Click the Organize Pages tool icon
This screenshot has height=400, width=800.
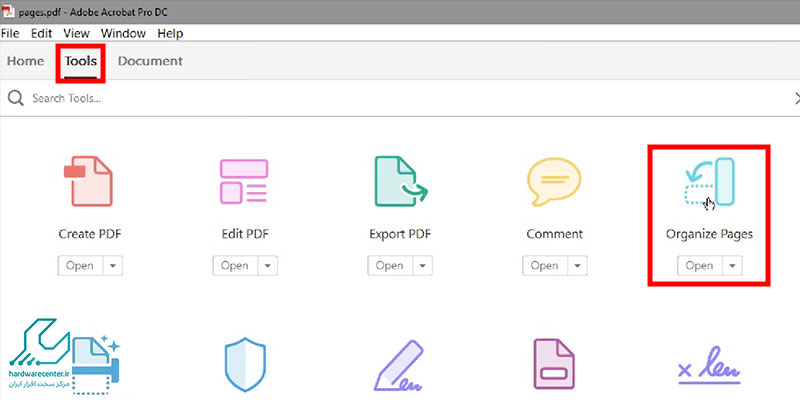pos(709,182)
